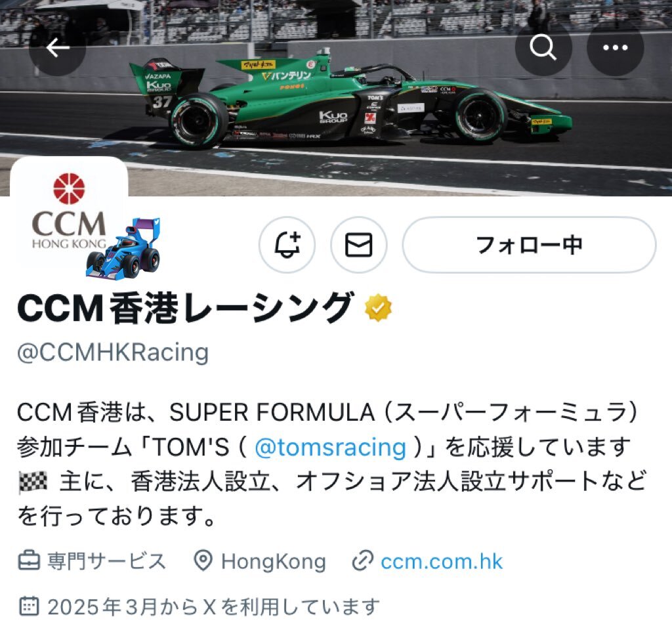
Task: Select the 専門サービス category label
Action: tap(106, 561)
